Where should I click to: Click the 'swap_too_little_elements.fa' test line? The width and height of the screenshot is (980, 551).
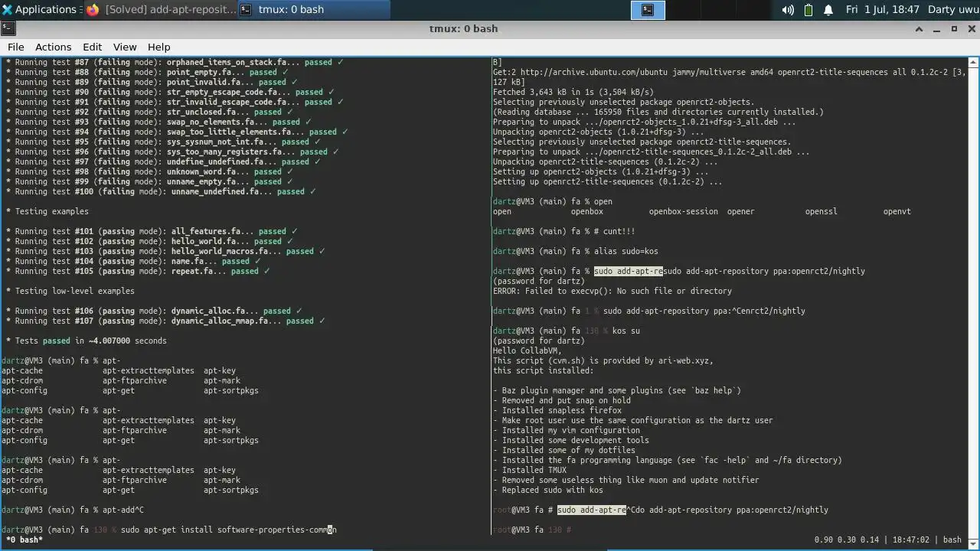click(x=177, y=132)
